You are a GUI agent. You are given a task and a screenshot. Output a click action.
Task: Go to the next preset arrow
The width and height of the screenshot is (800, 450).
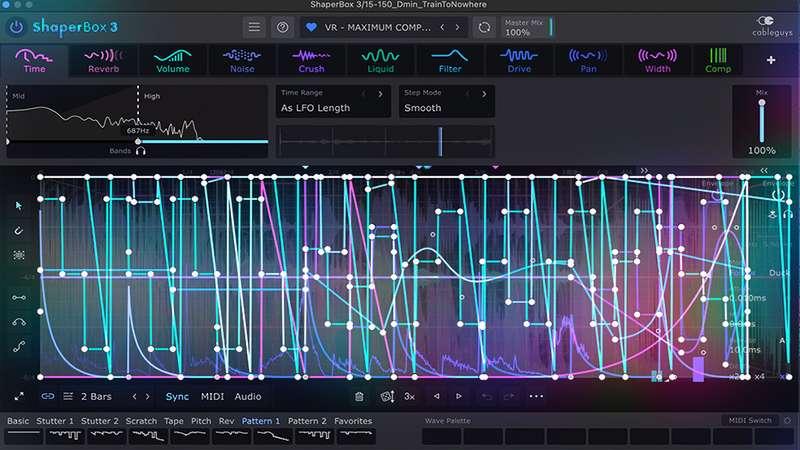click(x=458, y=28)
